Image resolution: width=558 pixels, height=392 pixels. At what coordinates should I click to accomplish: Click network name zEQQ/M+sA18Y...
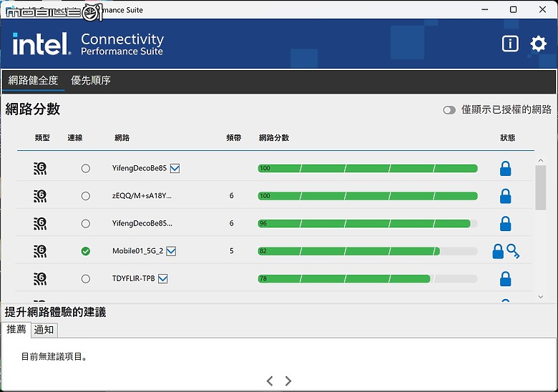(x=142, y=196)
